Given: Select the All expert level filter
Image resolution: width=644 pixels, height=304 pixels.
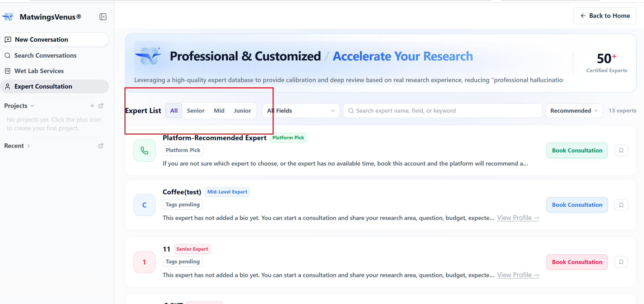Looking at the screenshot, I should click(174, 111).
